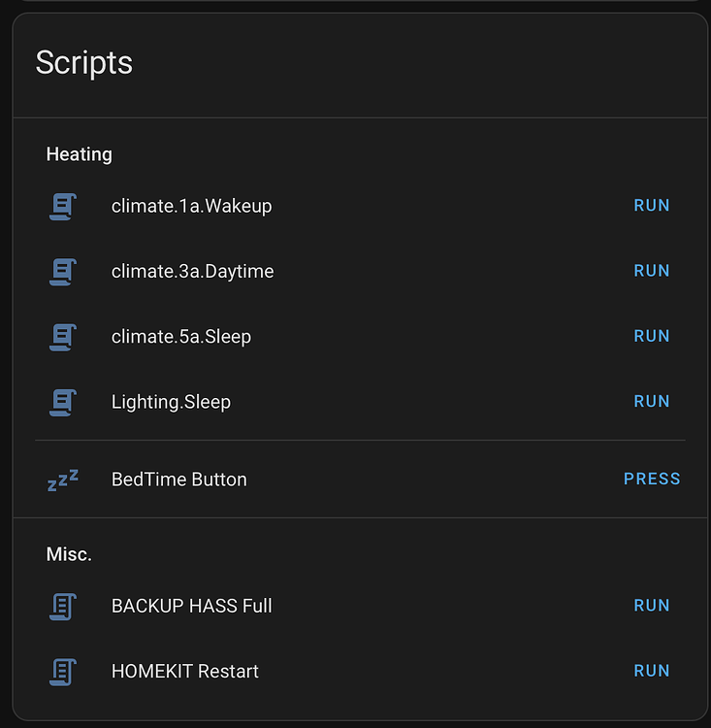Image resolution: width=711 pixels, height=728 pixels.
Task: Click the Lighting.Sleep script icon
Action: click(x=63, y=402)
